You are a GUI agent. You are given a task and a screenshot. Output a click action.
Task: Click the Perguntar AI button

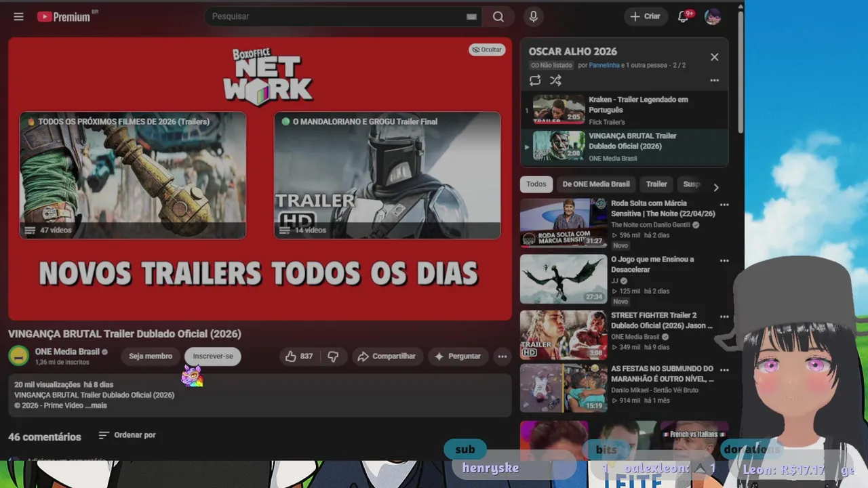[458, 357]
